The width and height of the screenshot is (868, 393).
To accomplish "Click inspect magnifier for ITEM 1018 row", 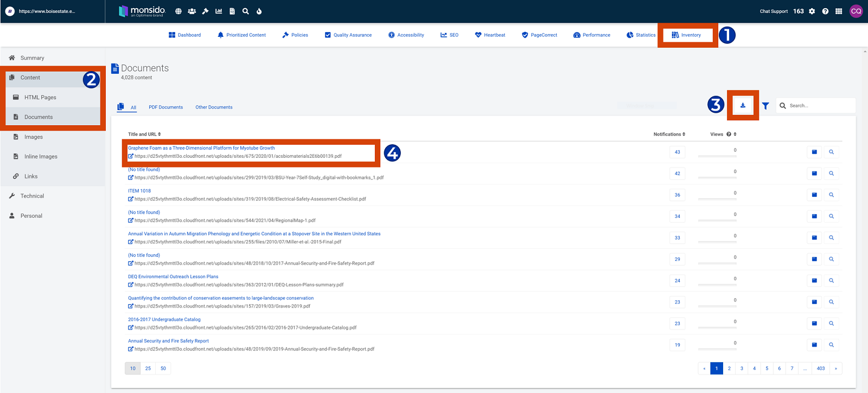I will pyautogui.click(x=831, y=195).
